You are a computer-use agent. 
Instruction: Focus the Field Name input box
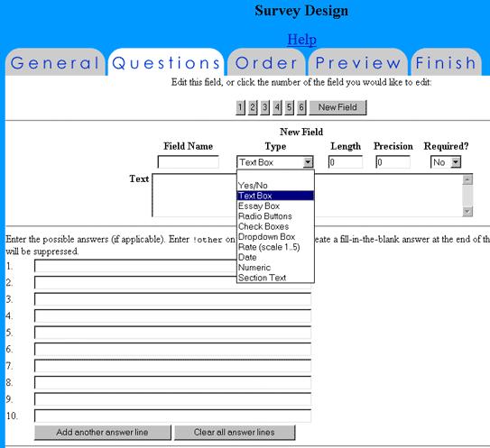(188, 162)
